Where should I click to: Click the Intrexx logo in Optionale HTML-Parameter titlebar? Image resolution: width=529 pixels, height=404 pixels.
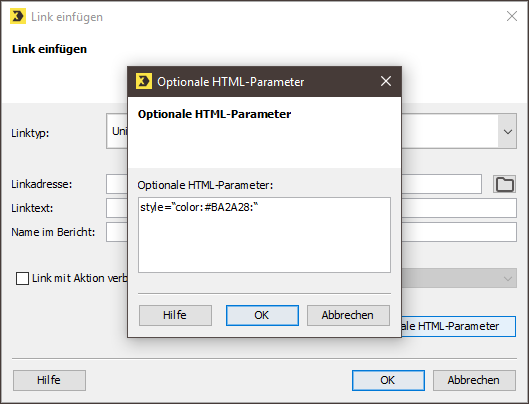(x=144, y=81)
